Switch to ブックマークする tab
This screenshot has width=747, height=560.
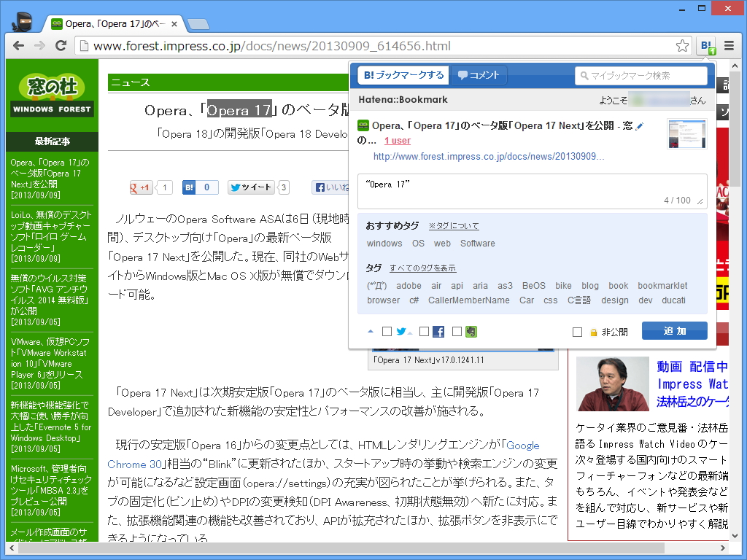[x=403, y=75]
